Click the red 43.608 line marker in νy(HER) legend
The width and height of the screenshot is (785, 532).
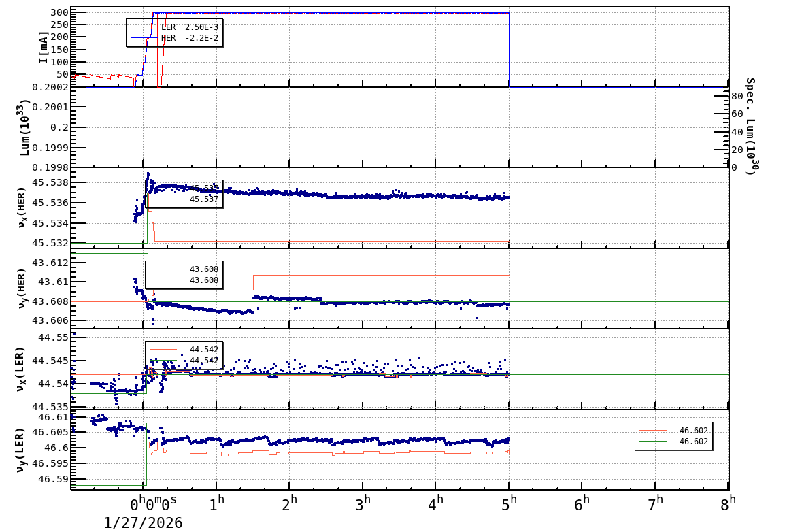(162, 269)
